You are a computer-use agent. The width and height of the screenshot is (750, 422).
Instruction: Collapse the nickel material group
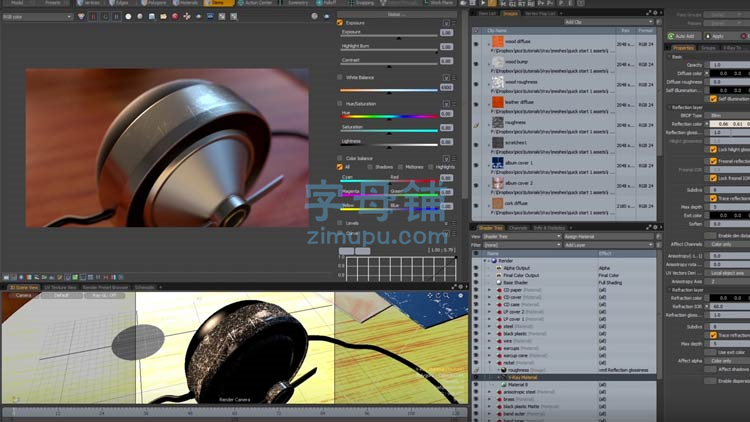click(x=489, y=363)
